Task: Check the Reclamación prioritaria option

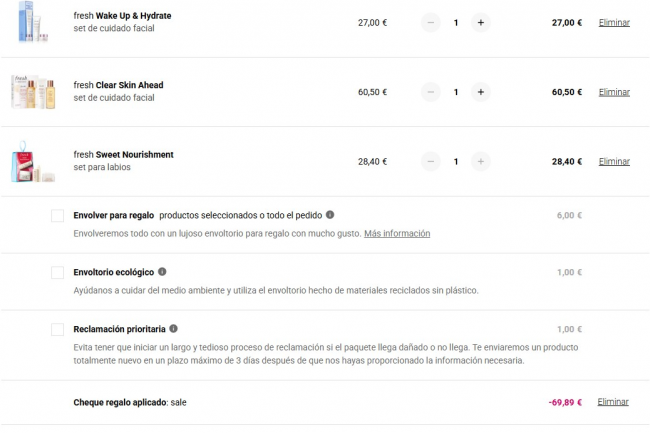Action: (57, 329)
